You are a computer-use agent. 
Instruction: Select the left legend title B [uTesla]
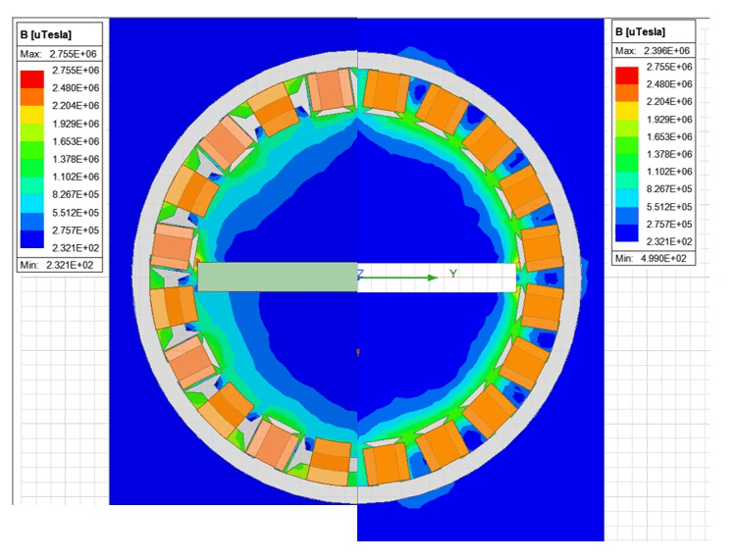(46, 35)
